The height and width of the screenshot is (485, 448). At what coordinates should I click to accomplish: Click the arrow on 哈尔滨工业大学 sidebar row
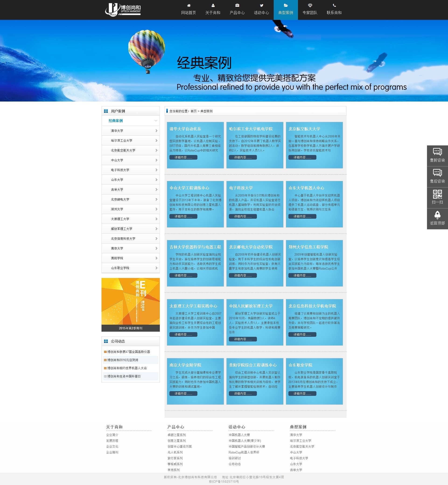pos(156,141)
